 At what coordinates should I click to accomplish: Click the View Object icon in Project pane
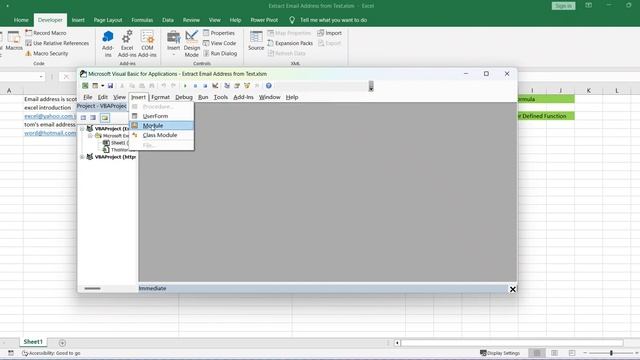93,118
